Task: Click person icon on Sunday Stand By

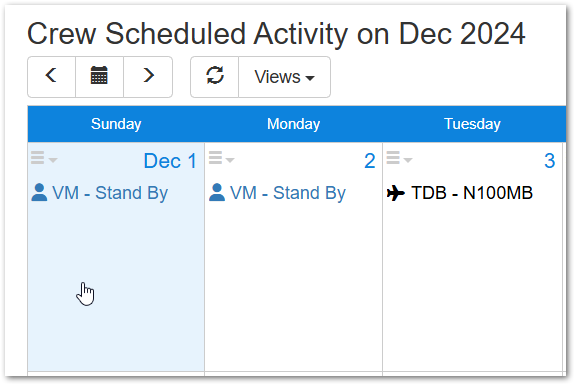Action: [39, 192]
